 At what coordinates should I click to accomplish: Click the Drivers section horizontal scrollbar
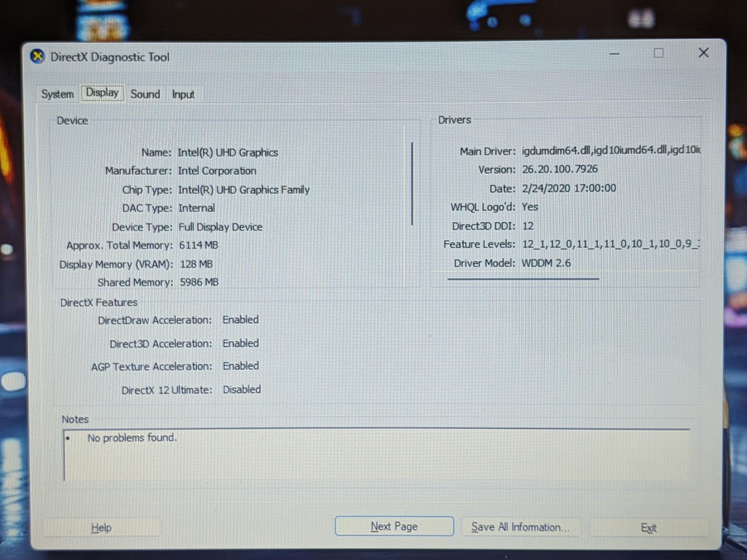pos(523,279)
